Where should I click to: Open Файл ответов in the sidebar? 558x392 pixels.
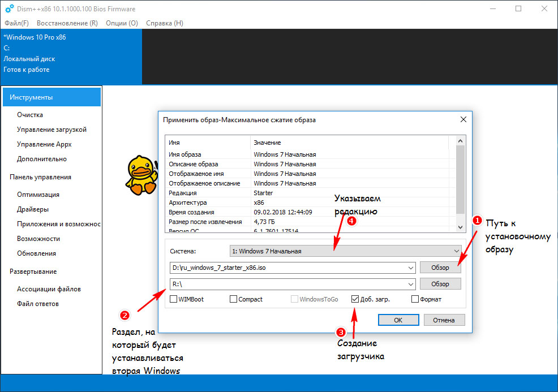(x=38, y=304)
